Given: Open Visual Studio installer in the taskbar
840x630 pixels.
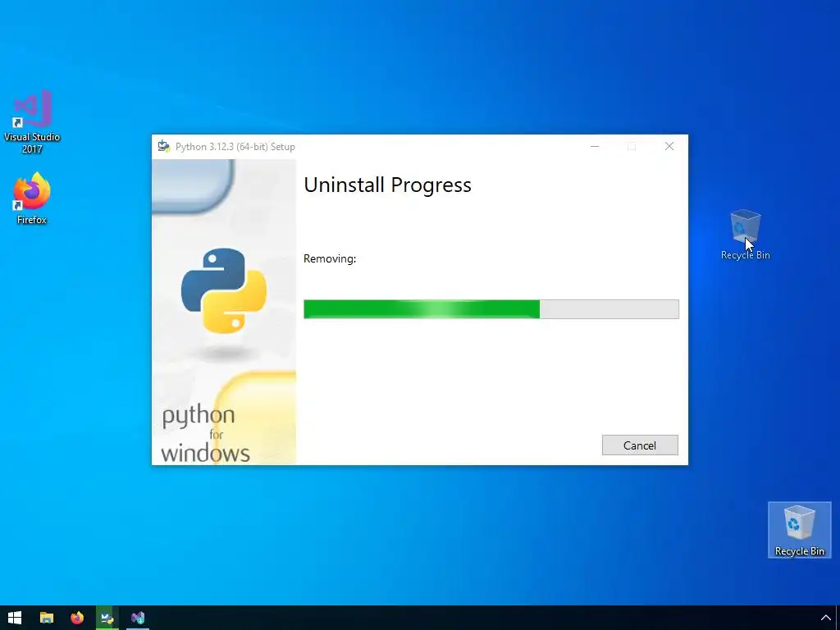Looking at the screenshot, I should pos(138,618).
